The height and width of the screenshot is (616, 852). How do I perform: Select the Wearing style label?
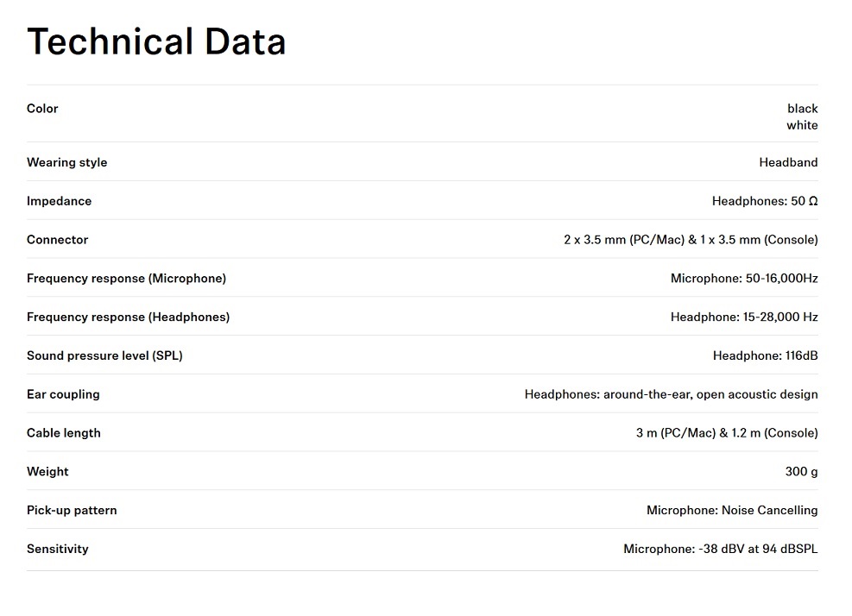[66, 162]
